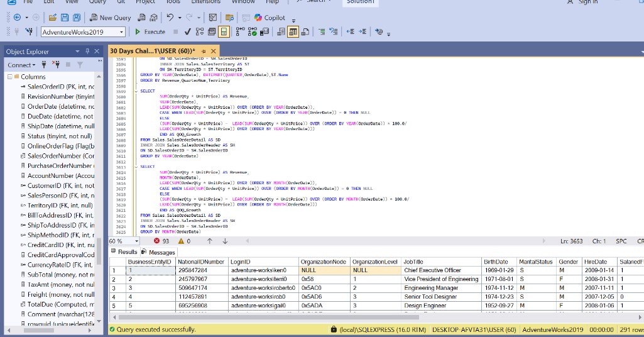Image resolution: width=644 pixels, height=337 pixels.
Task: Switch output to Results to Grid
Action: tap(293, 31)
